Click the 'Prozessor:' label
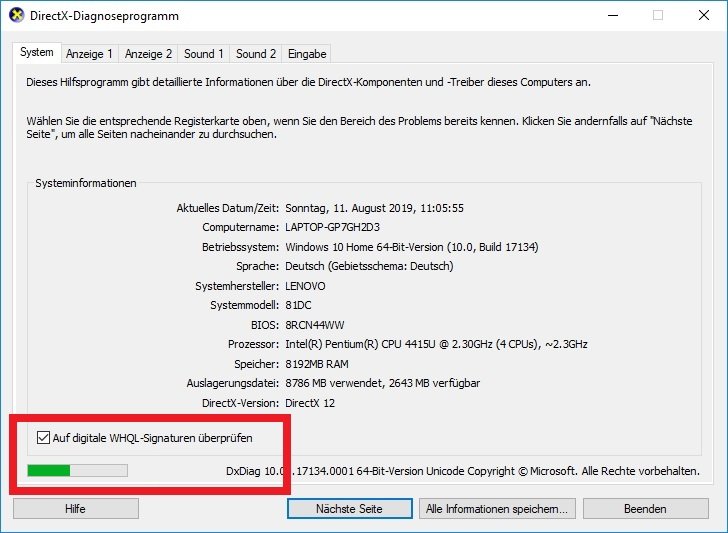Viewport: 728px width, 533px height. coord(253,344)
